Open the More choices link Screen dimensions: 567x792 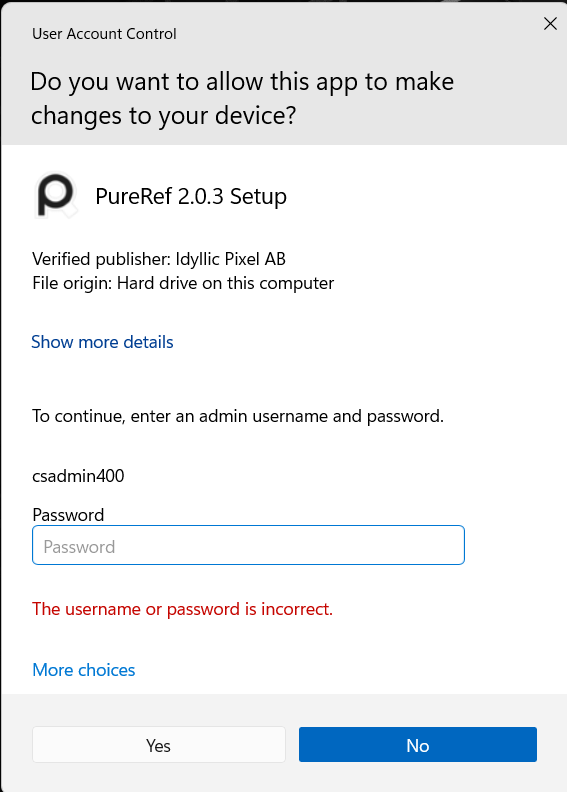pyautogui.click(x=84, y=670)
